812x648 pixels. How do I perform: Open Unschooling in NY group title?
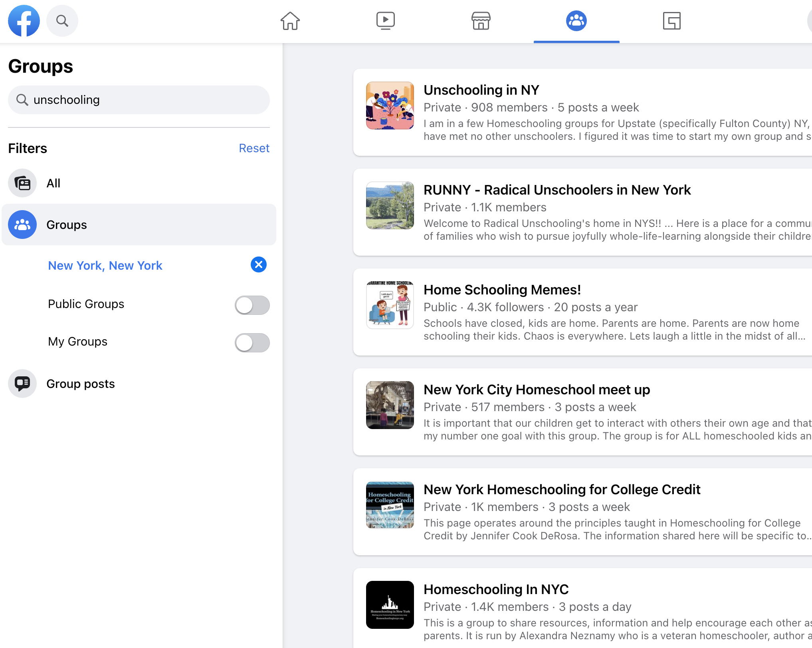click(x=481, y=90)
